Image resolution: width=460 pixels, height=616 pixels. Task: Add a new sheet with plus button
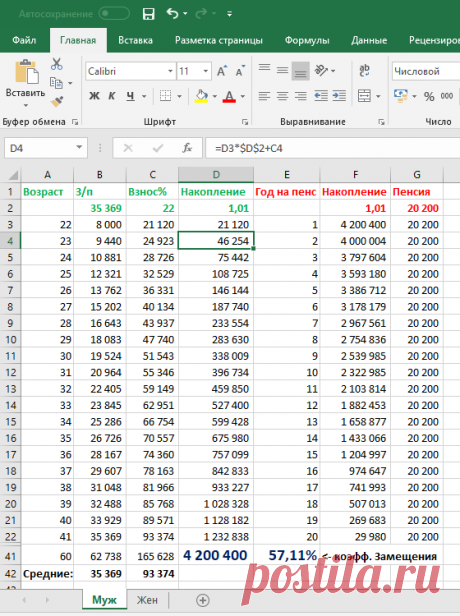(203, 600)
